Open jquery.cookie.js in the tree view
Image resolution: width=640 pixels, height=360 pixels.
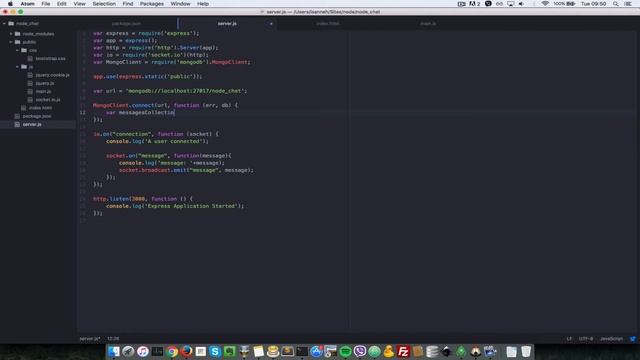click(x=52, y=75)
